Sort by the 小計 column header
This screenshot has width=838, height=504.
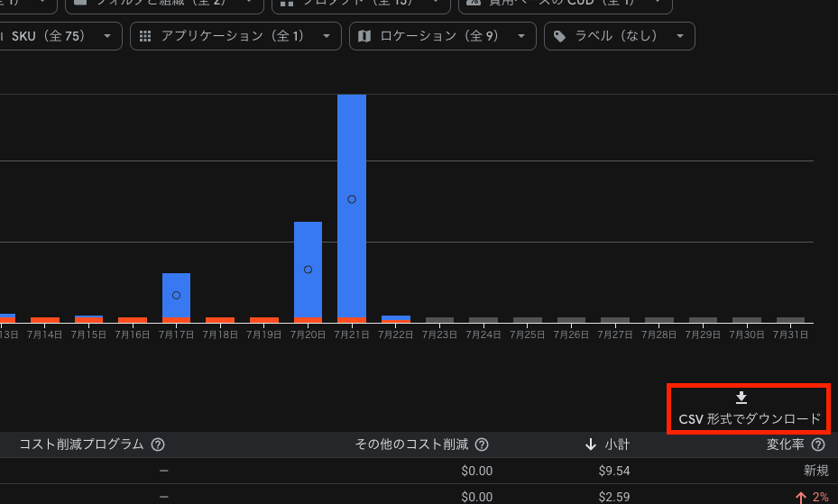tap(617, 444)
